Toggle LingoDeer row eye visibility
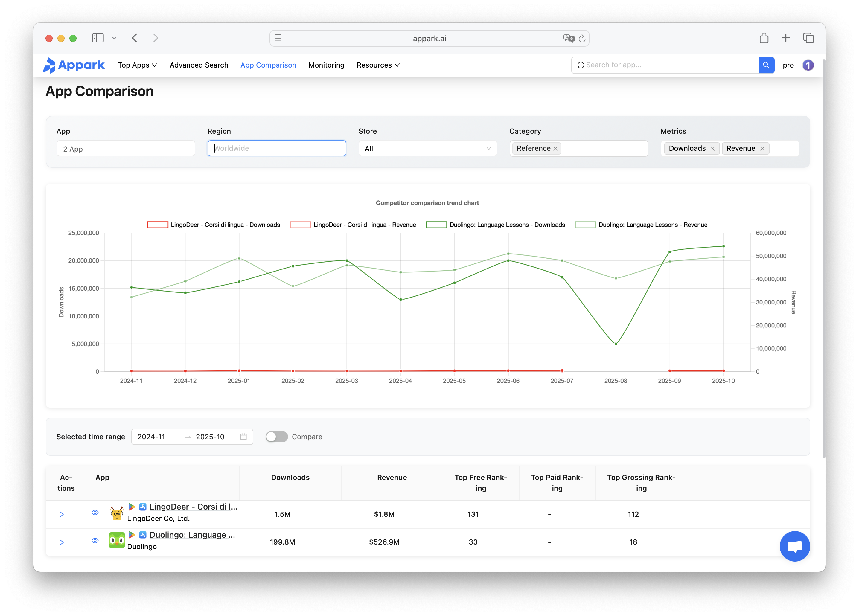The height and width of the screenshot is (616, 859). tap(95, 513)
